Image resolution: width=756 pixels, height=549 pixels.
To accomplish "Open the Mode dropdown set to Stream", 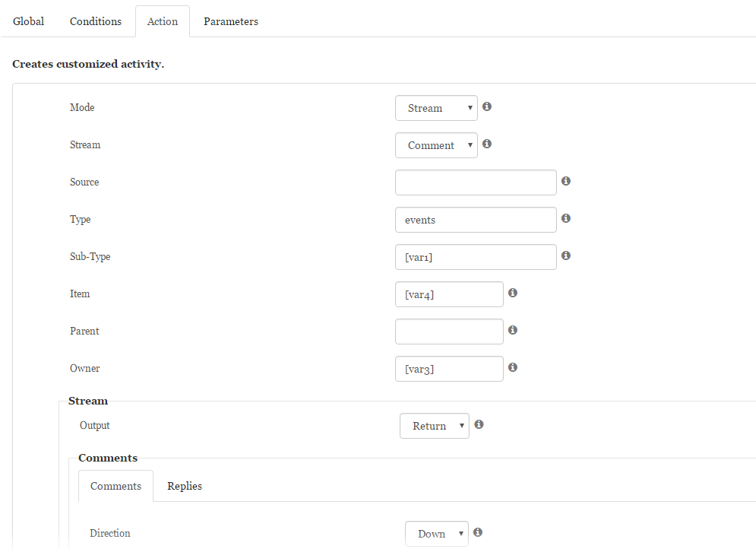I will pos(436,108).
